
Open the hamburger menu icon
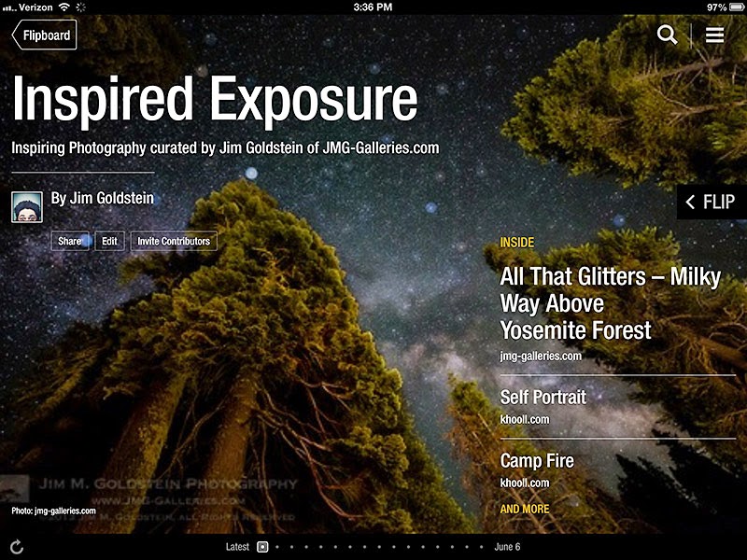714,35
